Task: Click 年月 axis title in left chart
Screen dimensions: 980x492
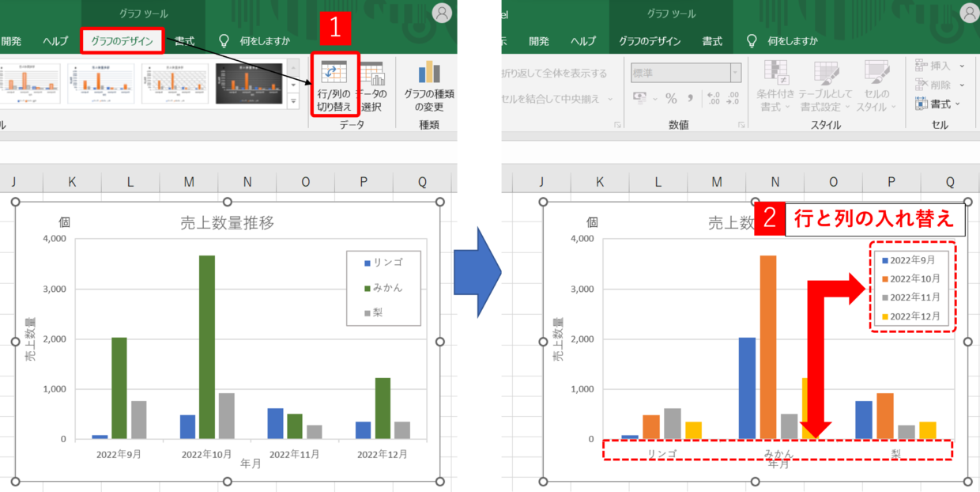Action: pyautogui.click(x=251, y=465)
